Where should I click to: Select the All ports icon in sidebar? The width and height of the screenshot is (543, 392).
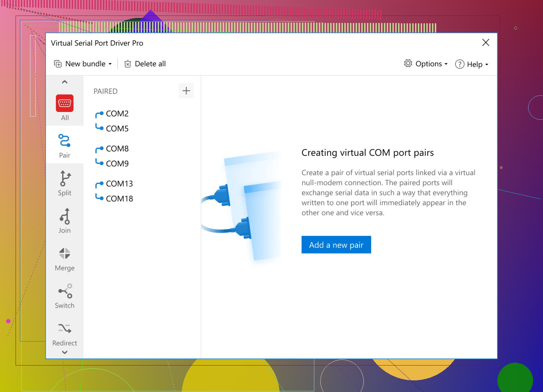[65, 103]
